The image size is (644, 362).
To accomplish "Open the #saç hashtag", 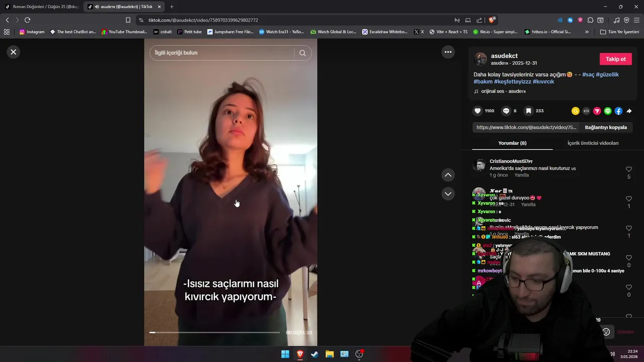I will coord(588,74).
